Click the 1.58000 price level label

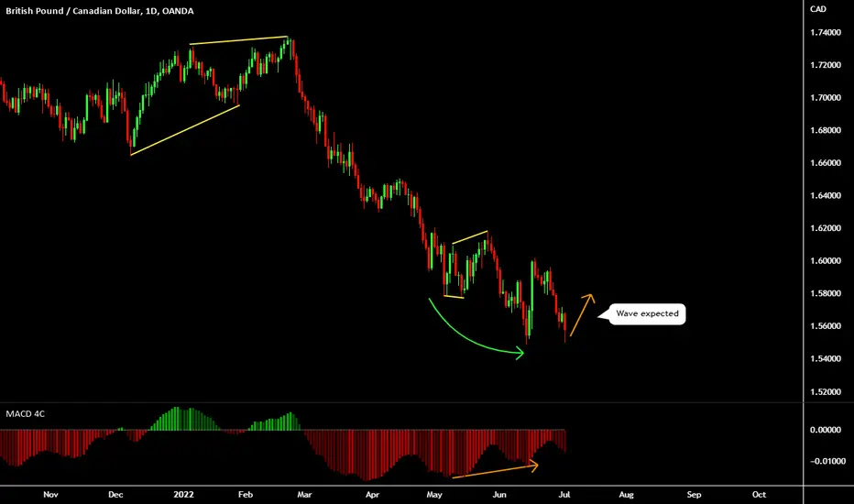(x=825, y=293)
